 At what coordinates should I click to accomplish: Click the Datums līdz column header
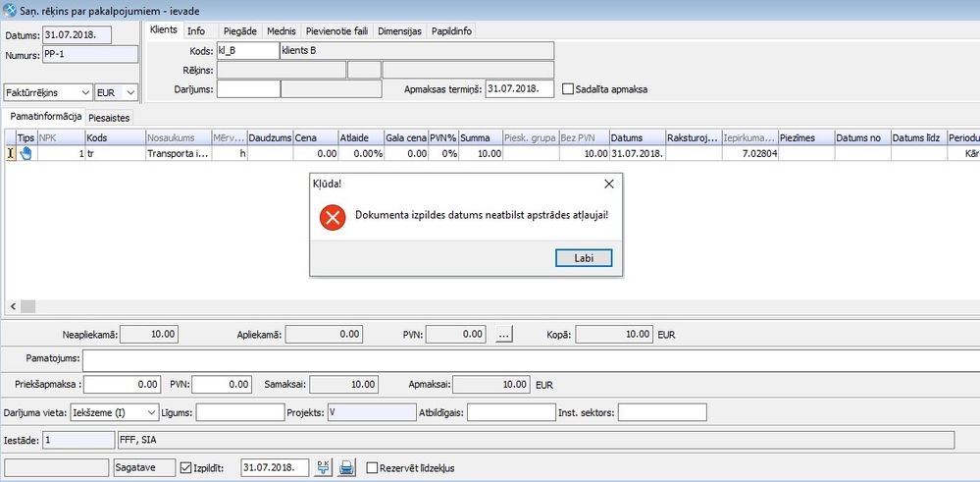(x=919, y=137)
